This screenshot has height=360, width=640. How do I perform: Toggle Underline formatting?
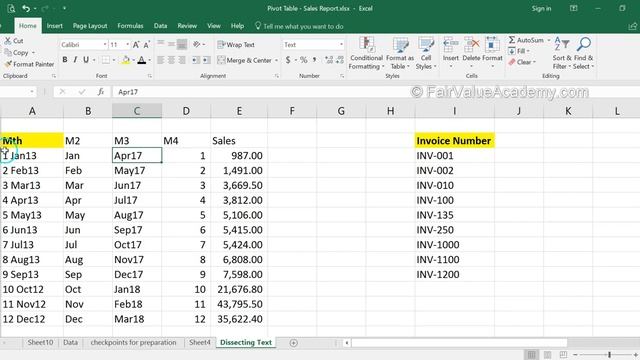(x=86, y=60)
